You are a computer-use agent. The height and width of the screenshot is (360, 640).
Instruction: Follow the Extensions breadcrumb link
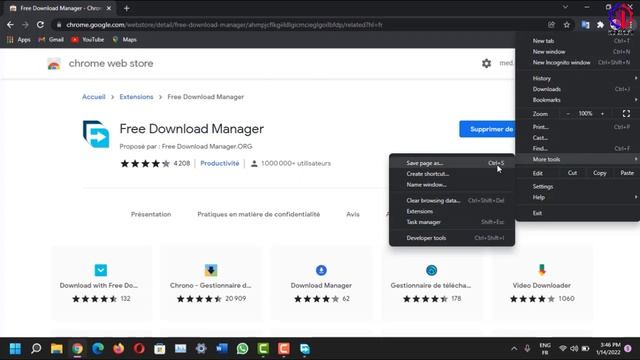coord(136,97)
